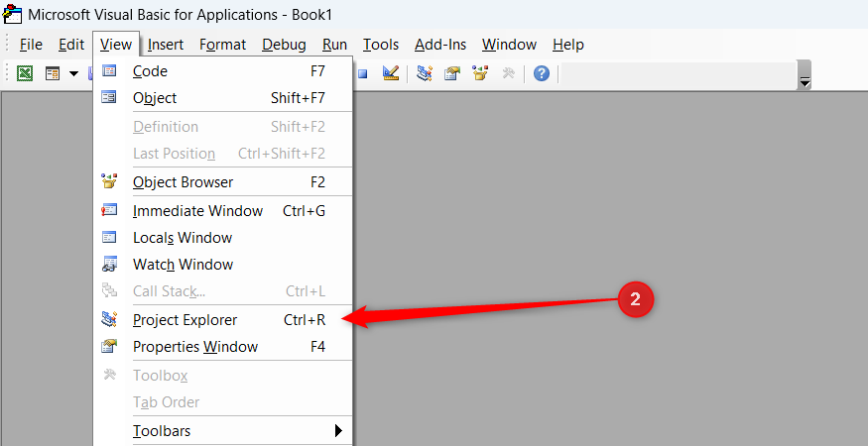Choose Code from the View menu
Image resolution: width=868 pixels, height=446 pixels.
pos(223,70)
